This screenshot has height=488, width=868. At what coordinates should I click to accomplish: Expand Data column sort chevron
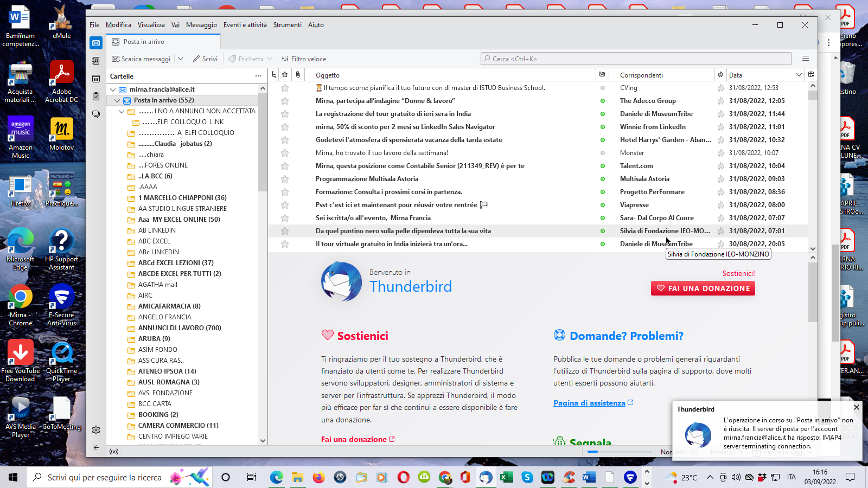click(799, 75)
